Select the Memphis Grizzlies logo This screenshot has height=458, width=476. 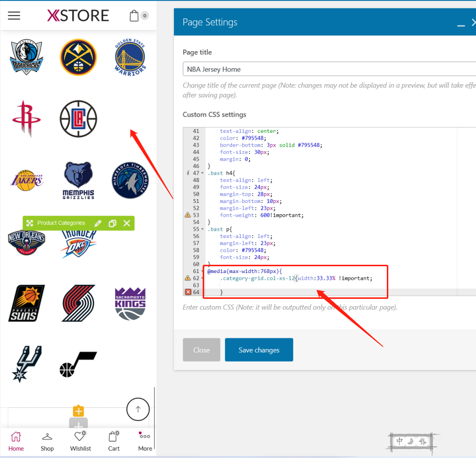(x=78, y=180)
